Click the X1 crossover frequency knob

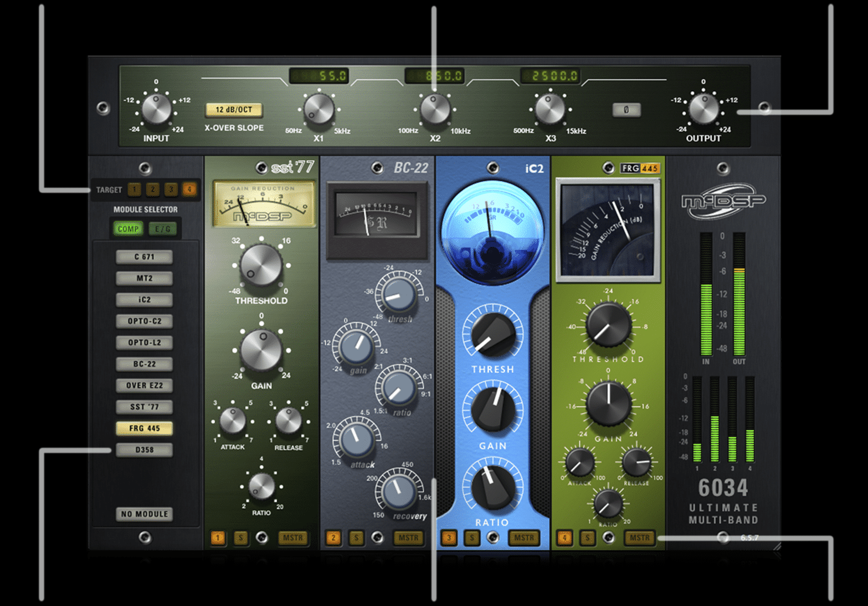319,109
